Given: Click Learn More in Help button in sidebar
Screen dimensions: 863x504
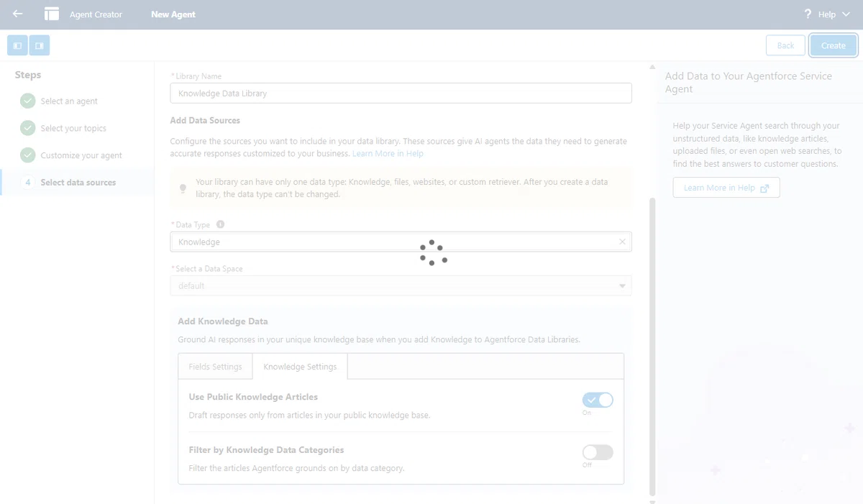Looking at the screenshot, I should [x=726, y=188].
